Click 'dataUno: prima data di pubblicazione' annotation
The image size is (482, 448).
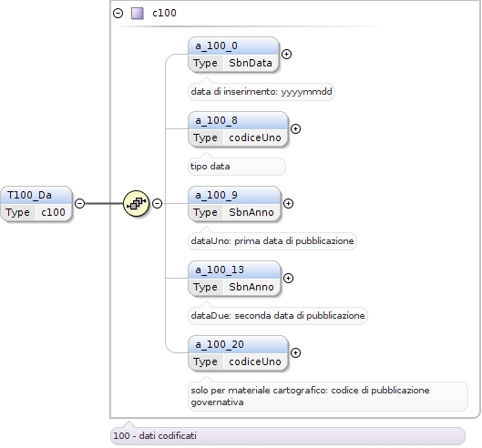point(272,241)
